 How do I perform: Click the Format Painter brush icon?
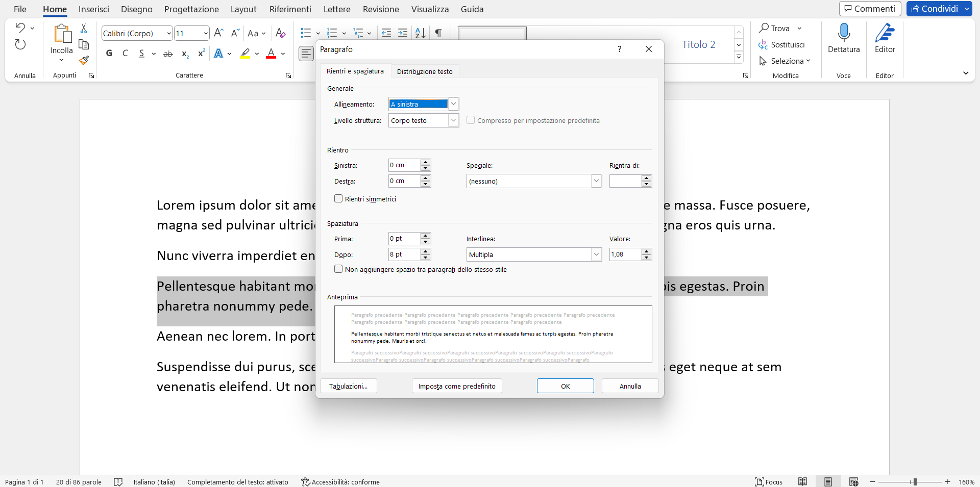(x=84, y=61)
